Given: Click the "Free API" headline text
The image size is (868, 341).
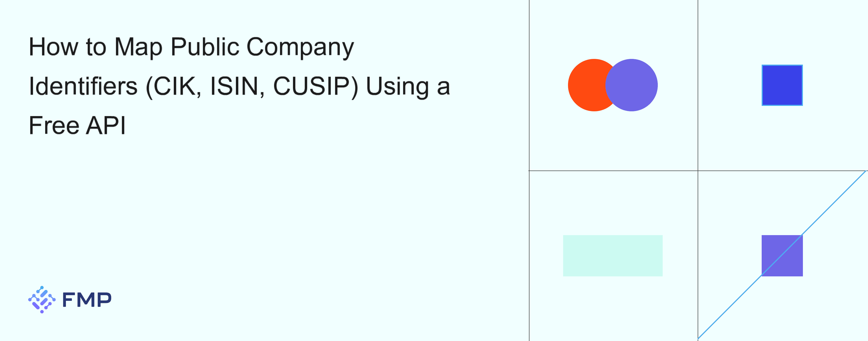Looking at the screenshot, I should click(77, 125).
